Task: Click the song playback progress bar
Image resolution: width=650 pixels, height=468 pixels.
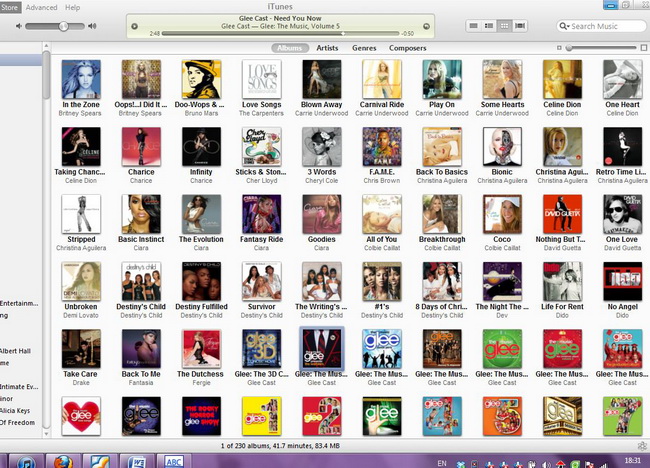Action: tap(281, 34)
